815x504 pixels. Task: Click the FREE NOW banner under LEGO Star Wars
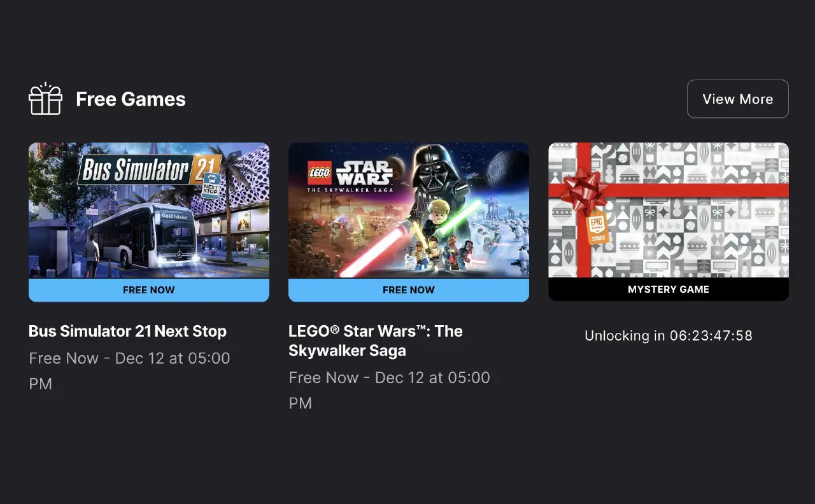click(409, 290)
